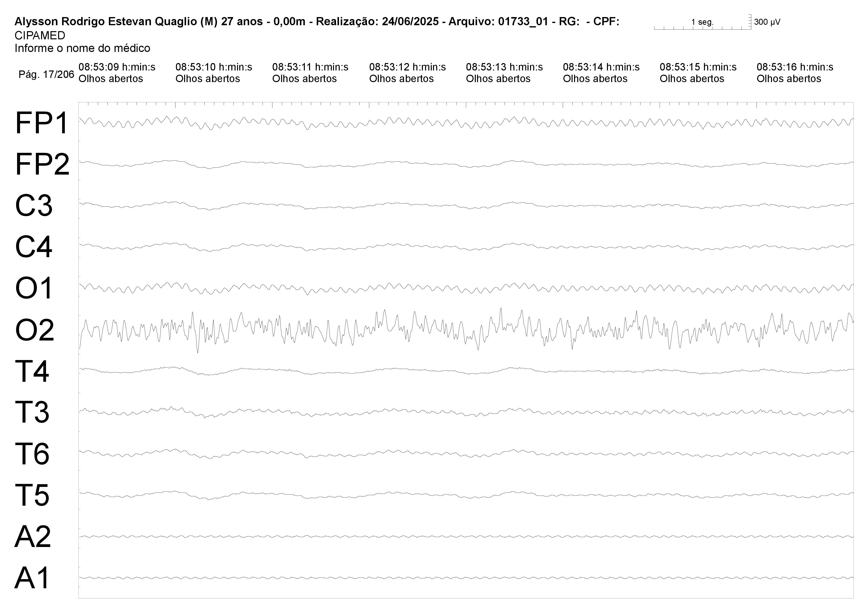Click 'Olhos abertos' under 08:53:12
This screenshot has height=613, width=868.
coord(402,79)
